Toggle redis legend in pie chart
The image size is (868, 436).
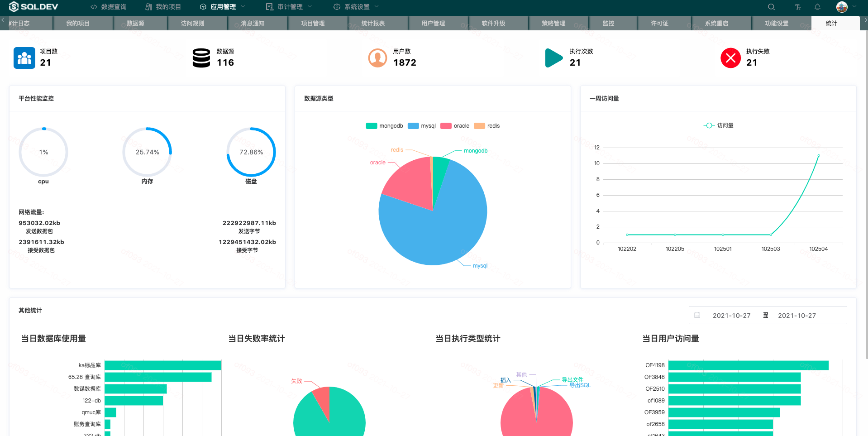click(487, 126)
